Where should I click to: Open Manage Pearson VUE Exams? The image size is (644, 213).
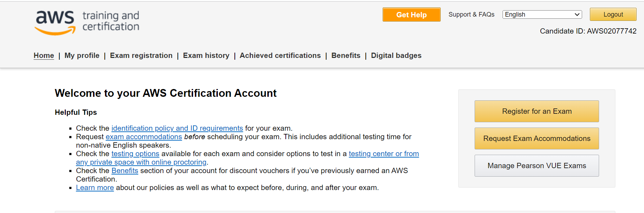click(x=536, y=166)
